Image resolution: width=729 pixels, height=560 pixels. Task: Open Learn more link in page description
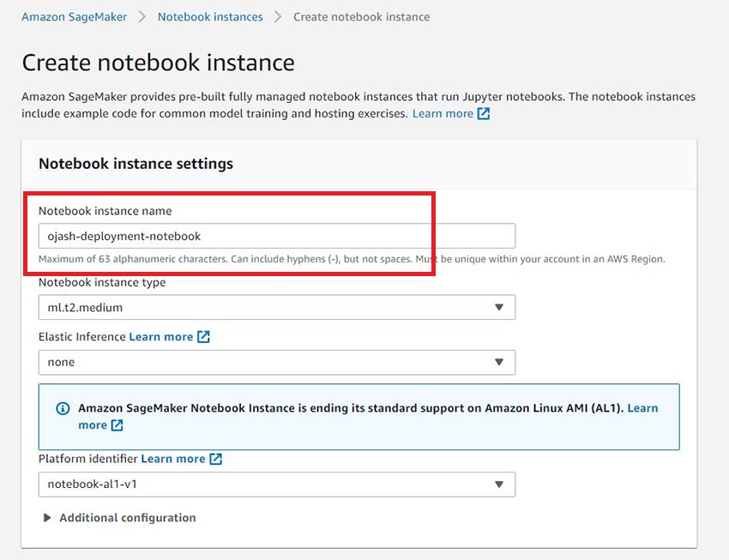(x=443, y=114)
